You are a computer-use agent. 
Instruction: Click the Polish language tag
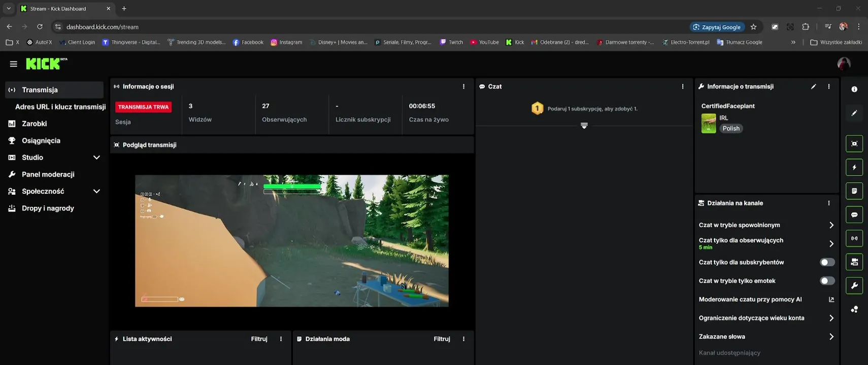pyautogui.click(x=731, y=129)
